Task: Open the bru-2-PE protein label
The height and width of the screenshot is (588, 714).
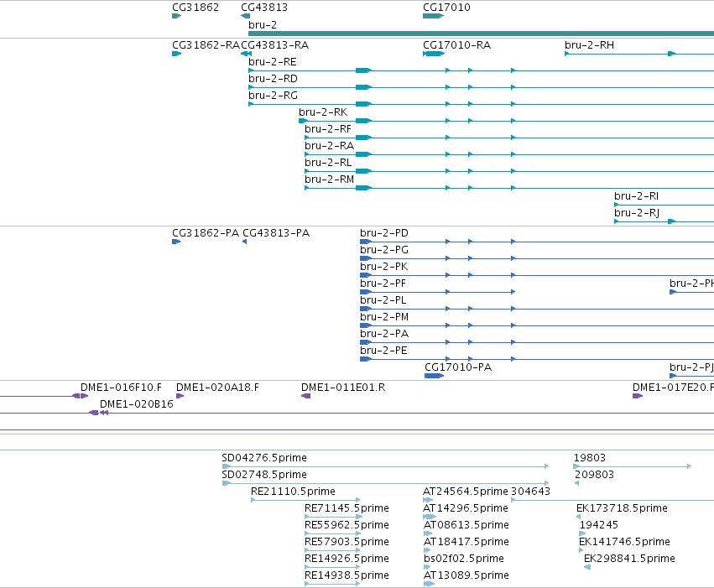Action: 383,351
